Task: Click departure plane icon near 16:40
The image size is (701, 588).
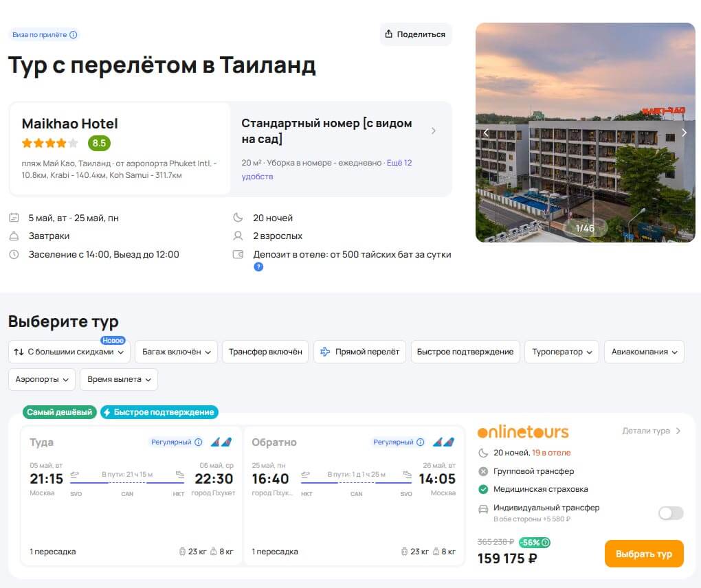Action: [x=306, y=475]
